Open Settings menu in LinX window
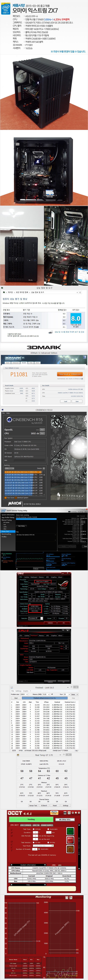 pyautogui.click(x=18, y=691)
